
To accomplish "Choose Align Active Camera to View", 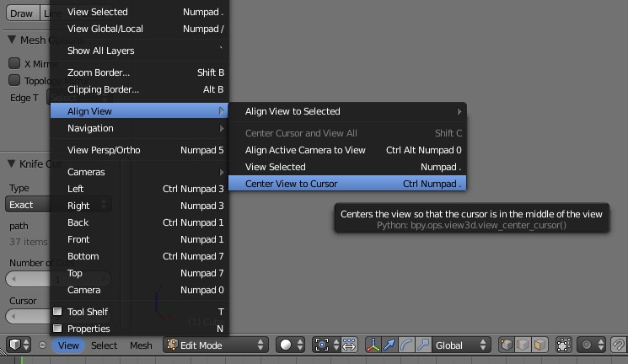I will pos(347,150).
